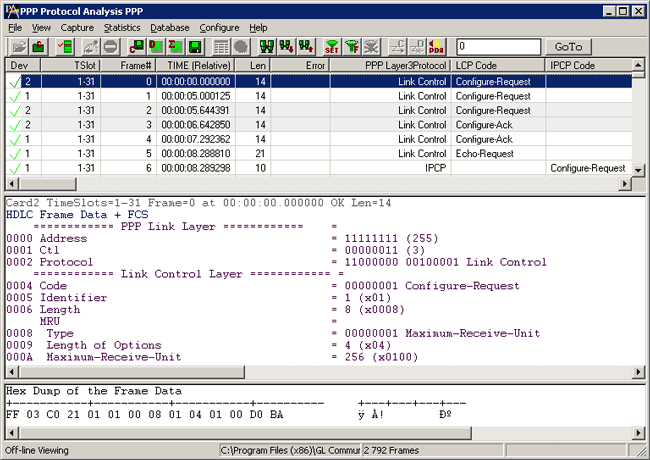Click Configure-Ack in the frame 4 row
This screenshot has height=460, width=650.
coord(484,139)
